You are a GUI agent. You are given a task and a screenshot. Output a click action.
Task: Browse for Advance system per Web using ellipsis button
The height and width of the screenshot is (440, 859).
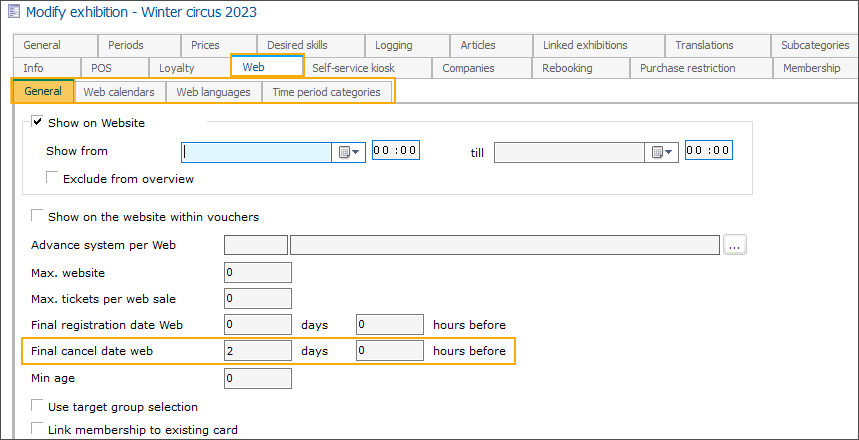pyautogui.click(x=735, y=245)
